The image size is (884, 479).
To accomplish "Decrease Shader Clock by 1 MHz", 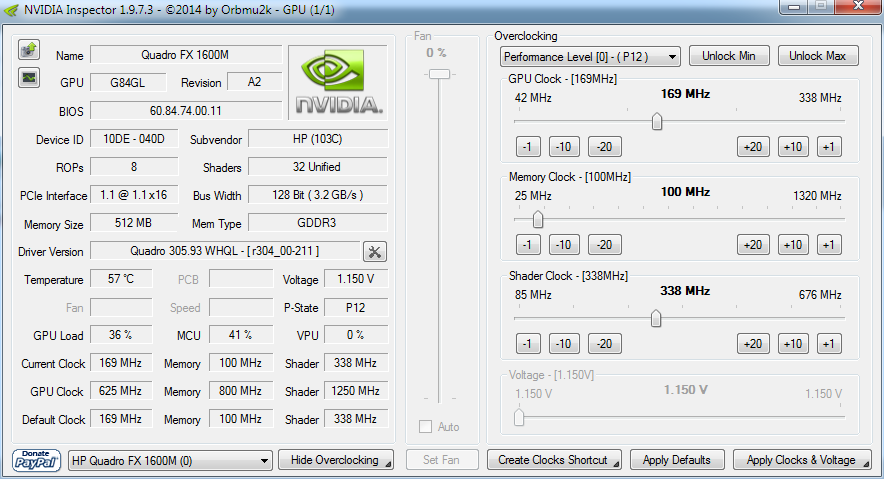I will pos(528,344).
